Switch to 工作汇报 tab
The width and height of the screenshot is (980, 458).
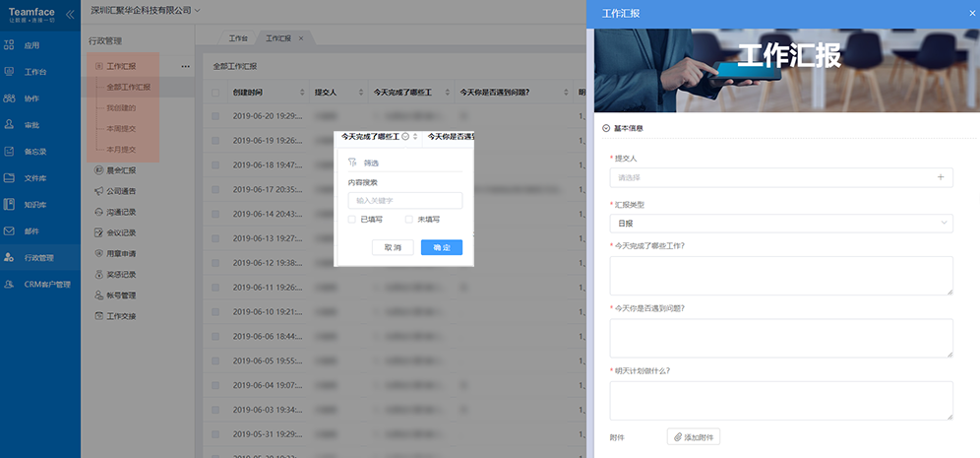point(278,38)
